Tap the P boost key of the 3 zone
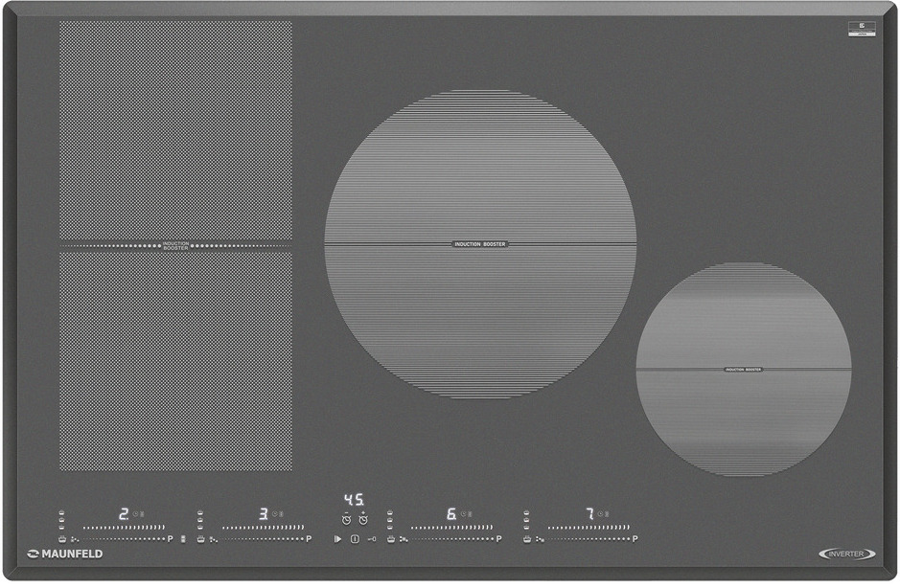 309,539
